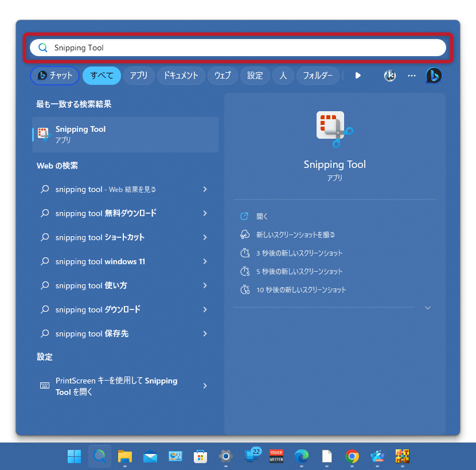Image resolution: width=476 pixels, height=470 pixels.
Task: Click 開く to open Snipping Tool
Action: tap(262, 216)
